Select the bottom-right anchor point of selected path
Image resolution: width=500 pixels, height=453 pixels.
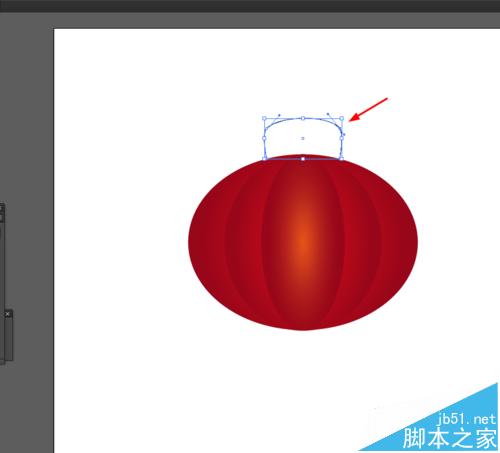tap(342, 159)
